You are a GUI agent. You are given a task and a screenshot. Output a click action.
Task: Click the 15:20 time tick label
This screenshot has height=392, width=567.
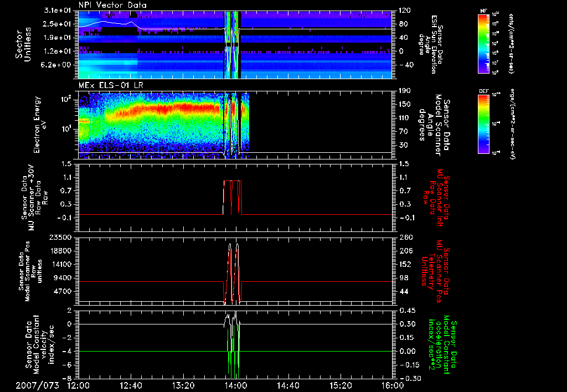pos(341,385)
